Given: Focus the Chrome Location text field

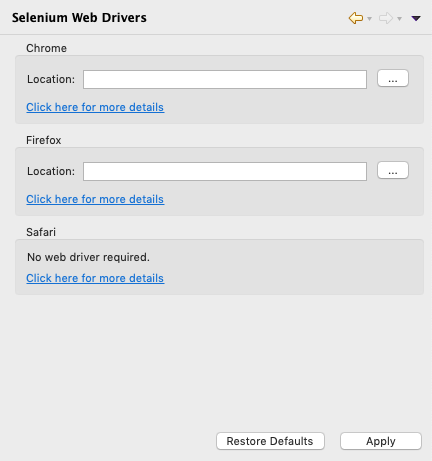Looking at the screenshot, I should (x=225, y=79).
